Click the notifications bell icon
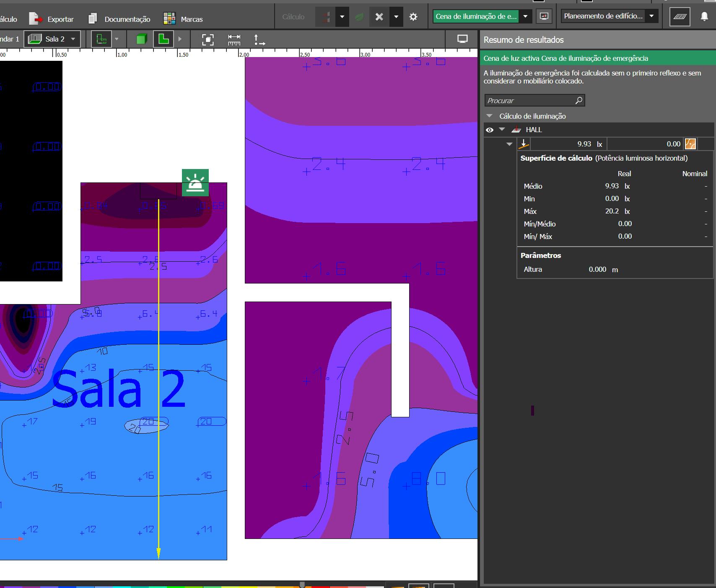 704,16
